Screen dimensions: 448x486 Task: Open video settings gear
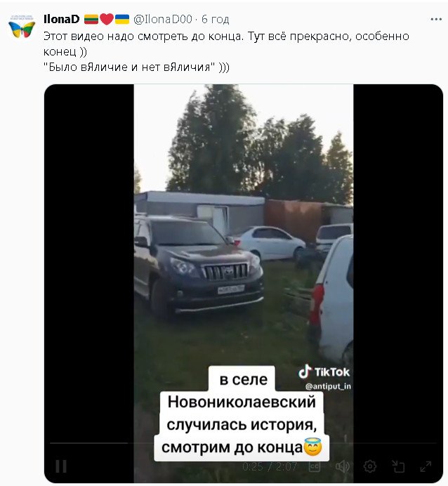pyautogui.click(x=370, y=466)
